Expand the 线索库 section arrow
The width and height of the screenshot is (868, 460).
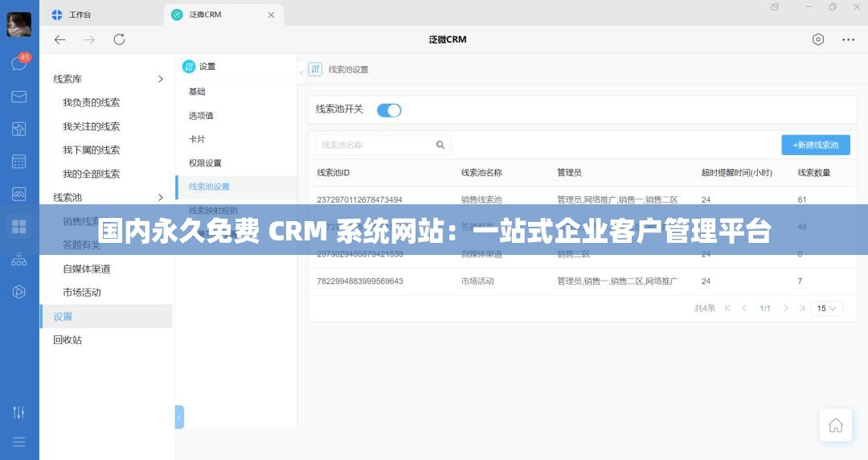pyautogui.click(x=161, y=80)
